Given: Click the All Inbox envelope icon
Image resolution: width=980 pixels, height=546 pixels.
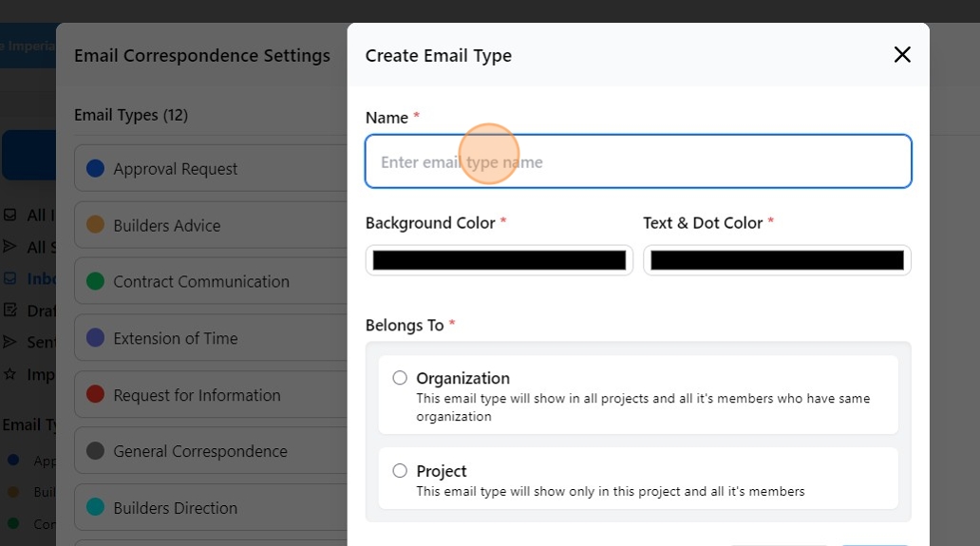Looking at the screenshot, I should (10, 216).
